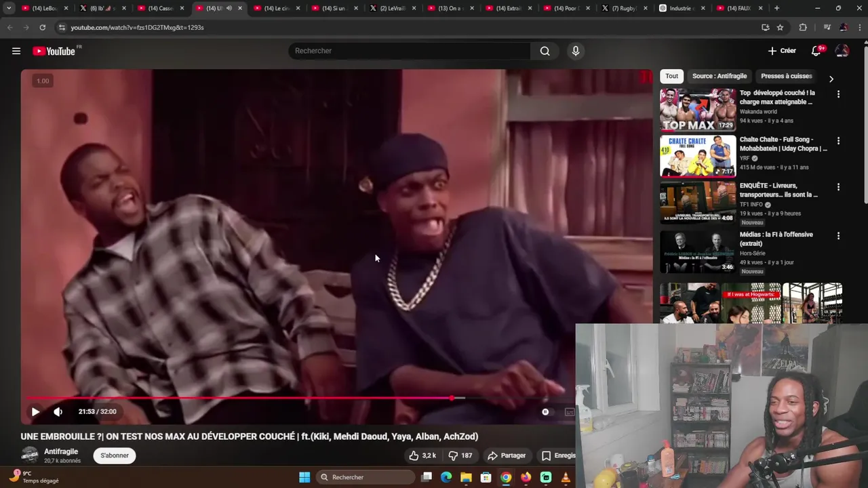Open YouTube notifications bell
This screenshot has height=488, width=868.
click(816, 51)
